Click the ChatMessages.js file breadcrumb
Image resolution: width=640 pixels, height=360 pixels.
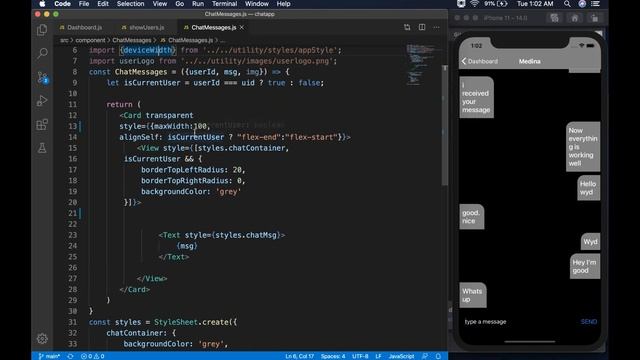(x=187, y=40)
